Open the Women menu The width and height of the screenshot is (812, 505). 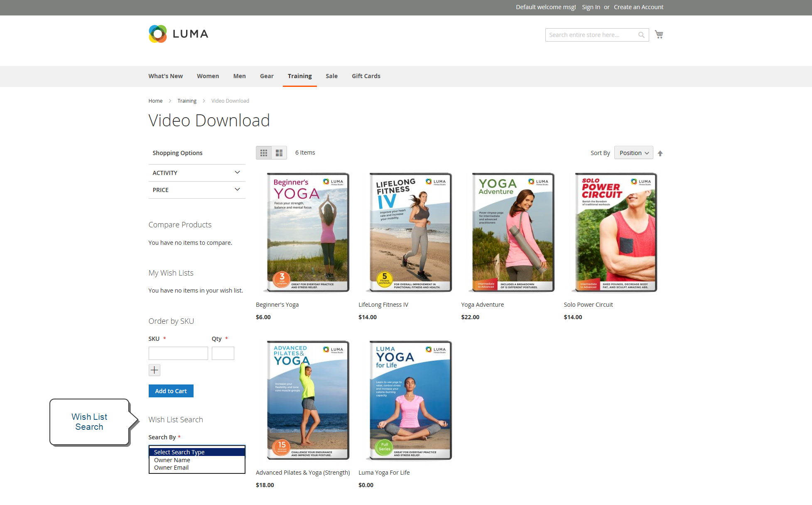[208, 76]
